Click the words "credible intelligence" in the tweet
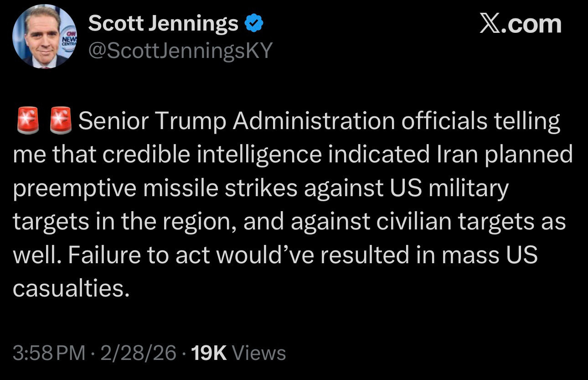 point(212,155)
